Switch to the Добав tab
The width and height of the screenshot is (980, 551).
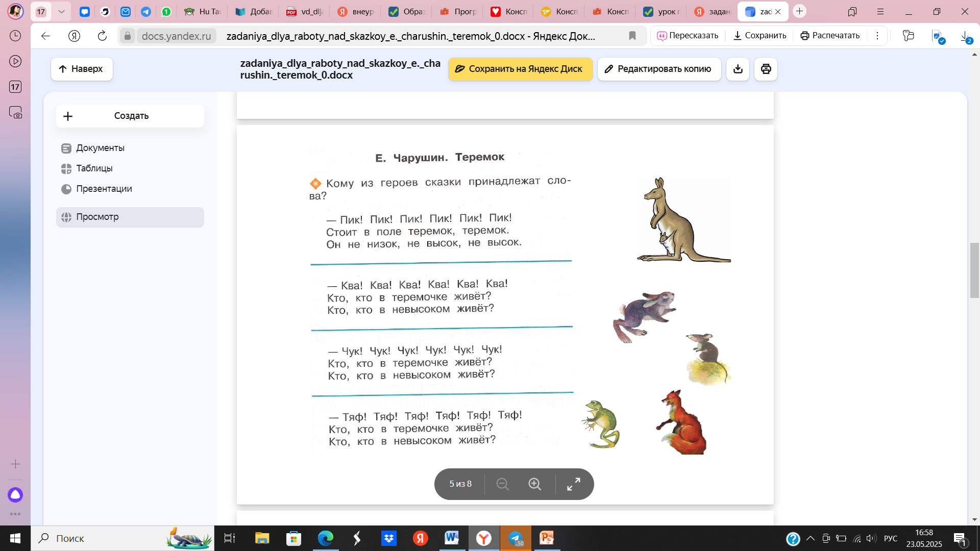pos(254,11)
